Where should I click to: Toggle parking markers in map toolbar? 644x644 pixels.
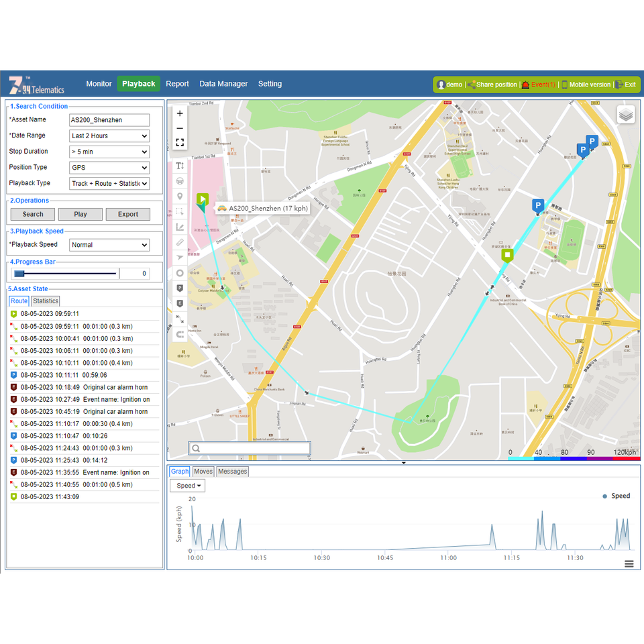coord(180,288)
